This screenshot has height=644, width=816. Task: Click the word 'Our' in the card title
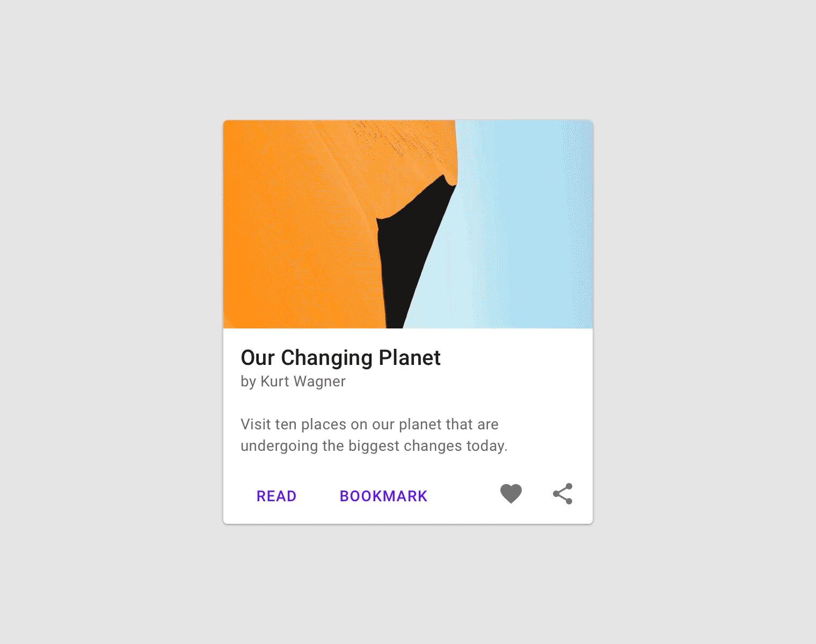tap(258, 358)
